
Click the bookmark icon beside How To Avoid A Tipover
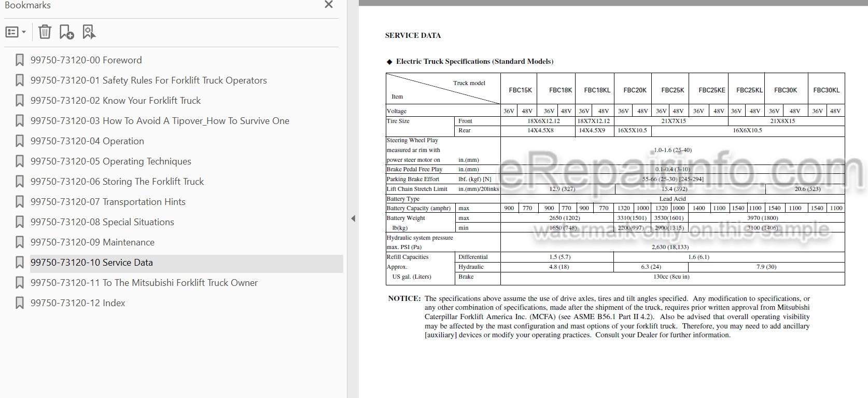pyautogui.click(x=19, y=121)
